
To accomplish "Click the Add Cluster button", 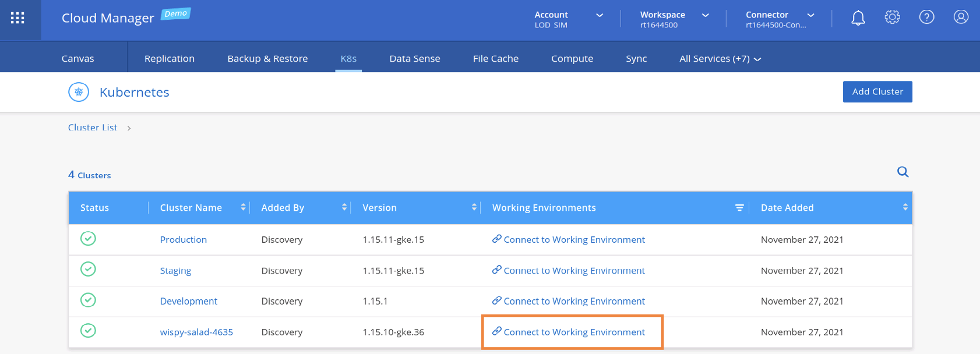I will (x=877, y=91).
